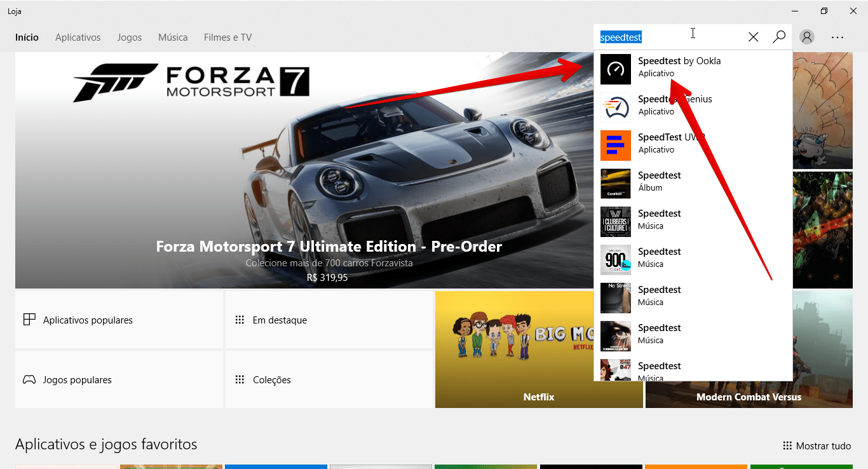Choose the SpeedTest UWP suggestion
868x469 pixels.
(693, 146)
